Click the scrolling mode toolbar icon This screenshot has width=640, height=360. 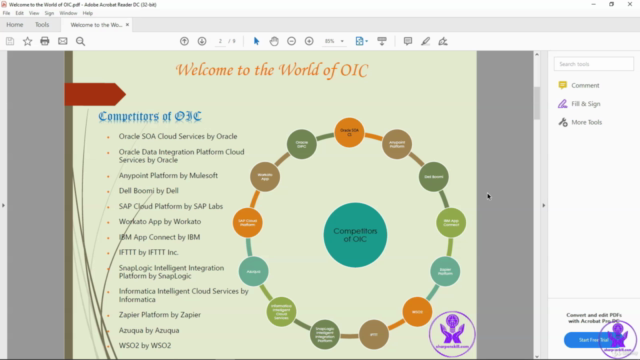click(x=382, y=41)
